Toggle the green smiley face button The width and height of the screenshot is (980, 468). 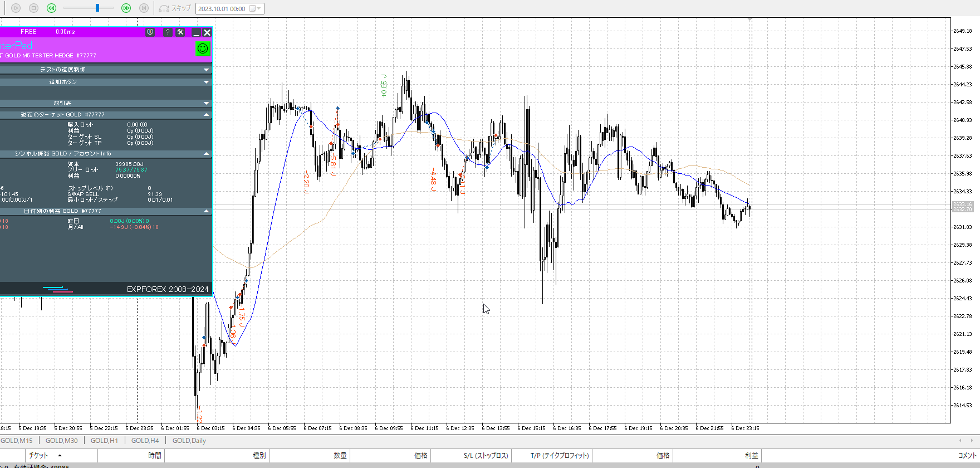tap(203, 49)
